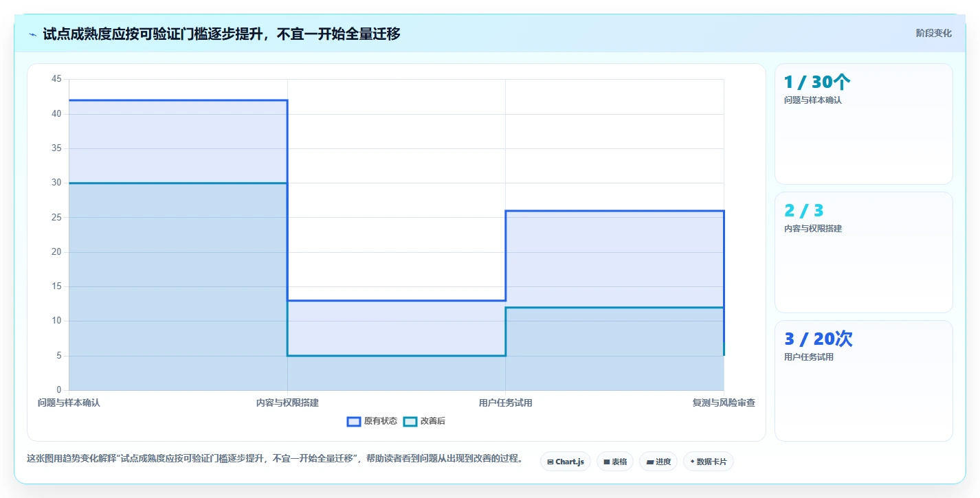Click the chart title heading text
The image size is (980, 498).
[221, 34]
